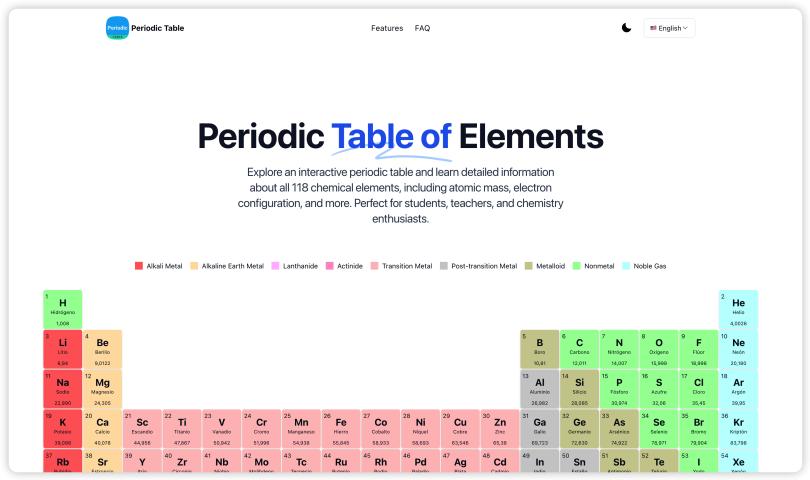Open the Features menu item
The width and height of the screenshot is (810, 480).
[387, 28]
